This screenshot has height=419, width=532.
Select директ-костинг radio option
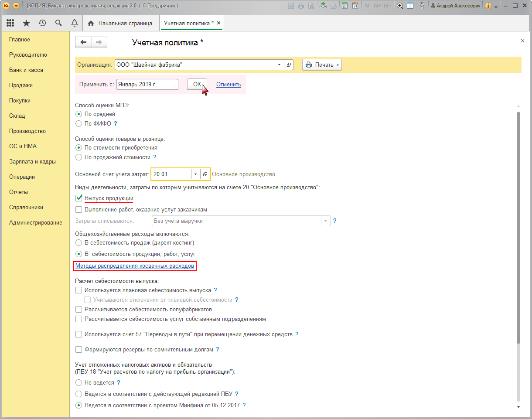tap(79, 242)
